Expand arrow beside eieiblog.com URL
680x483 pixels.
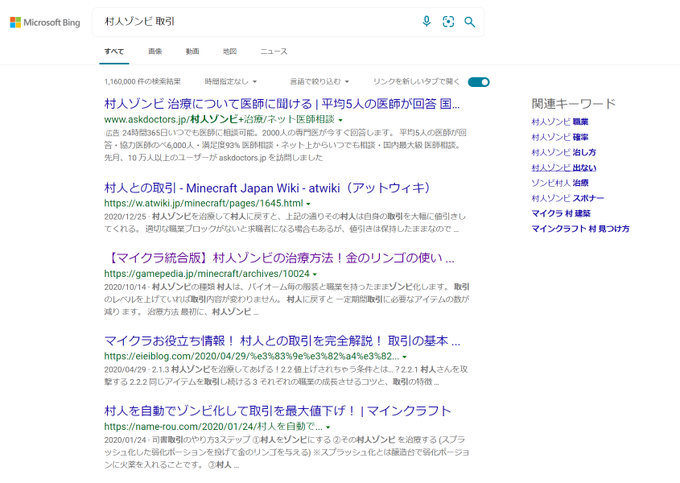(405, 357)
